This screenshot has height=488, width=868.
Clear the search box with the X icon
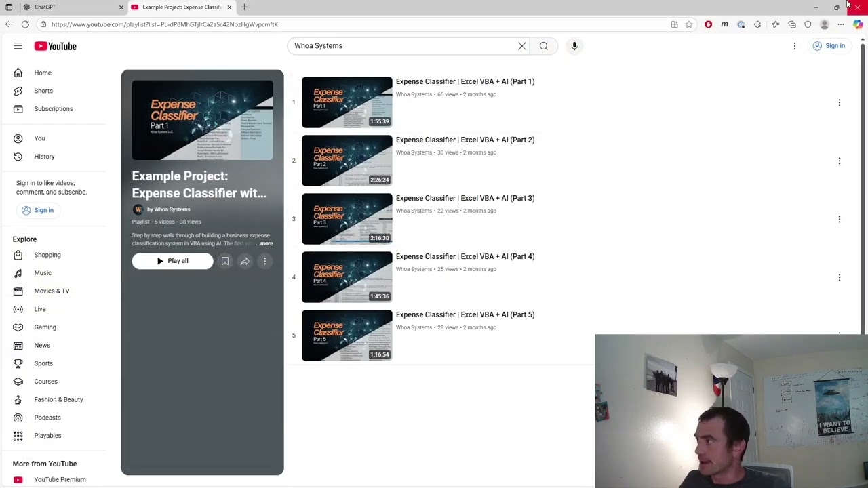pyautogui.click(x=522, y=46)
